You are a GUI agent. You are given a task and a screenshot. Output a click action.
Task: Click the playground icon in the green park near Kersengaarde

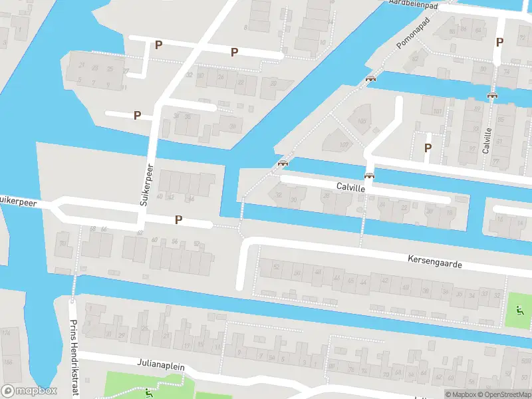[519, 310]
